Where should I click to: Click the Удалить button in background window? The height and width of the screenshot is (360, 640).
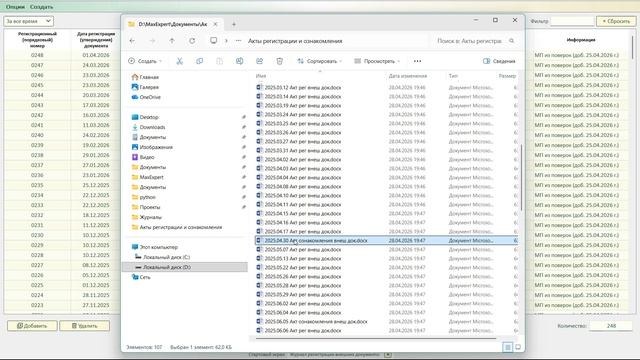84,326
